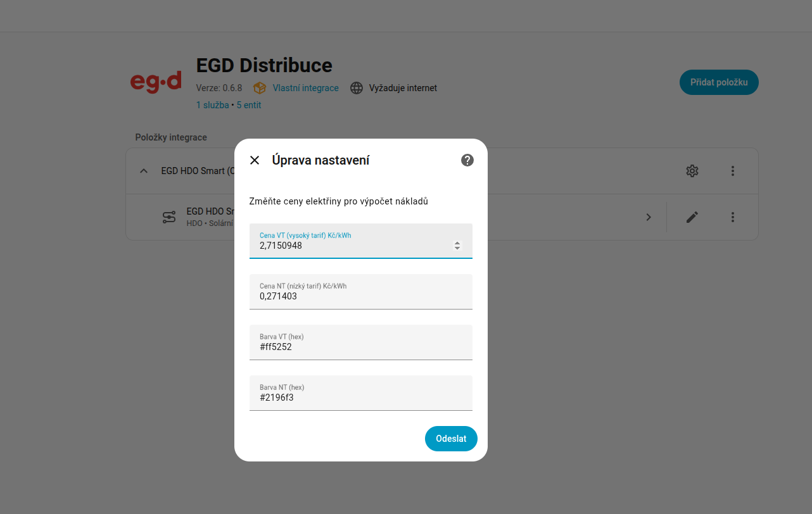The width and height of the screenshot is (812, 514).
Task: Click the EGD logo
Action: [x=156, y=82]
